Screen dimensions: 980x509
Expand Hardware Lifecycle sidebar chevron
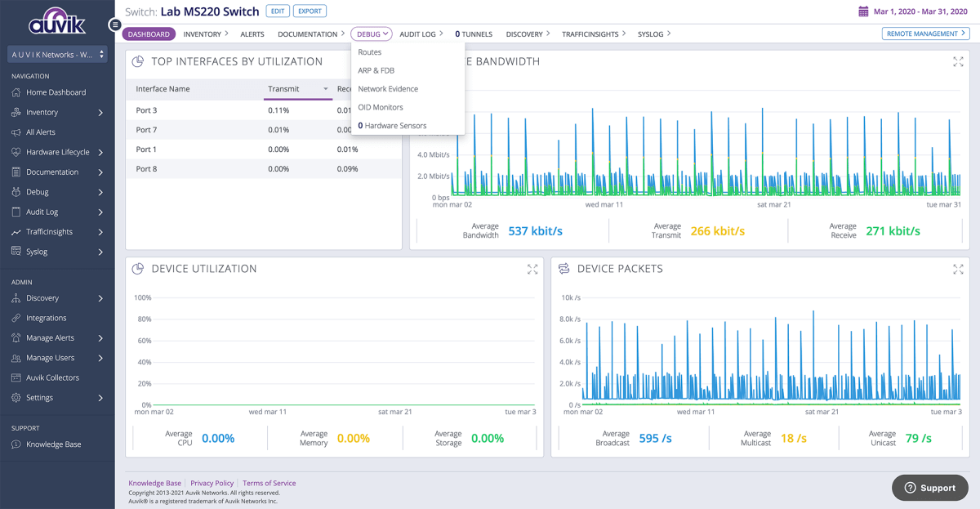click(x=100, y=152)
